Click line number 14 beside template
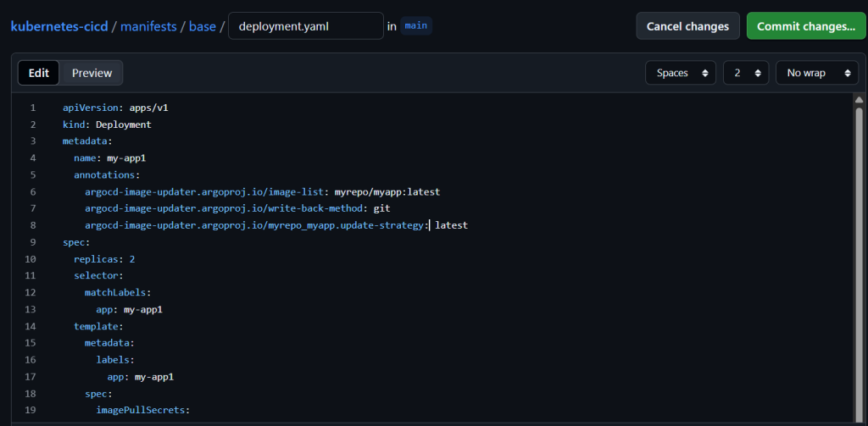Viewport: 868px width, 426px height. tap(31, 326)
